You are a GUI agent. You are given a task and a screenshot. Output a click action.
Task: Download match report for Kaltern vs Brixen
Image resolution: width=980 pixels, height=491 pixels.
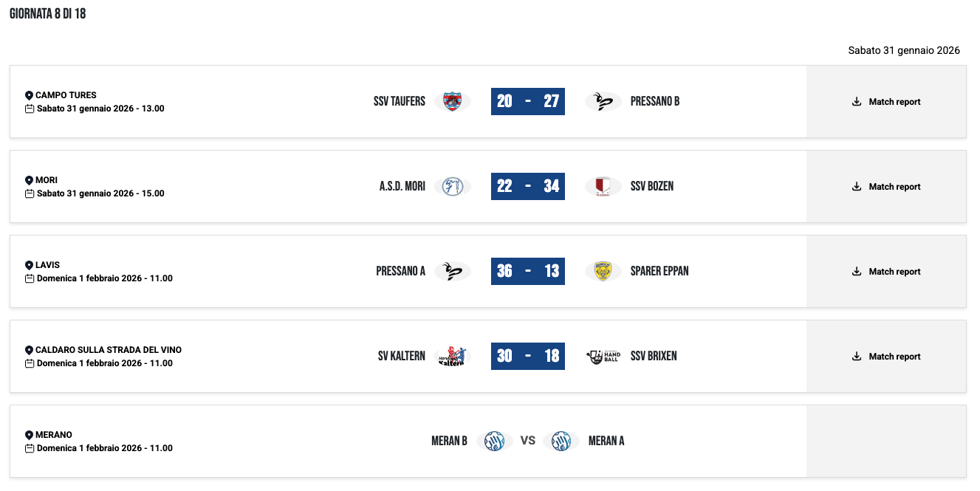(x=886, y=357)
